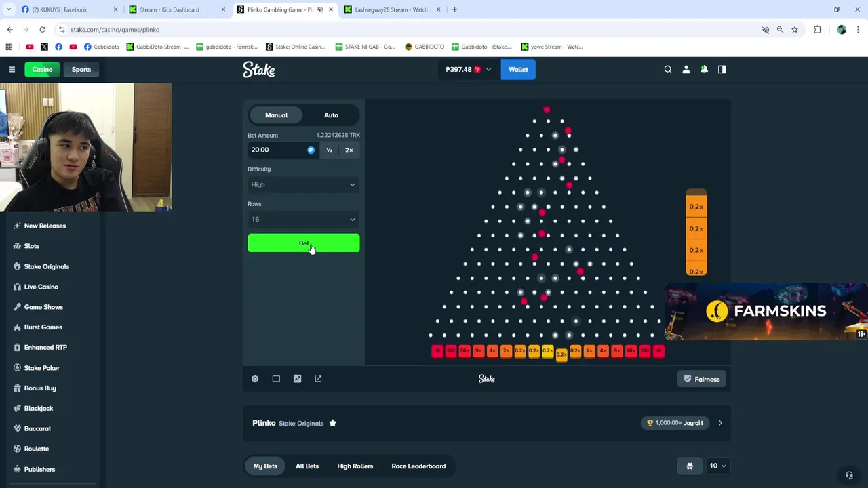Open the browser tab search dropdown

point(9,9)
